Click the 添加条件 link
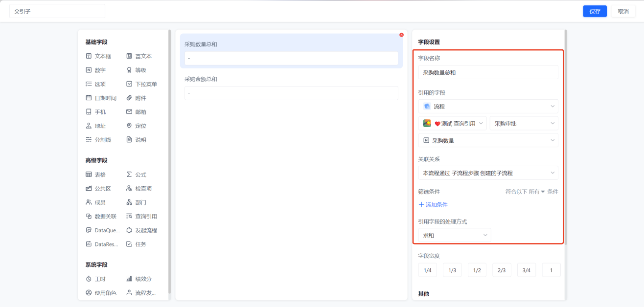Viewport: 644px width, 307px height. pyautogui.click(x=433, y=205)
